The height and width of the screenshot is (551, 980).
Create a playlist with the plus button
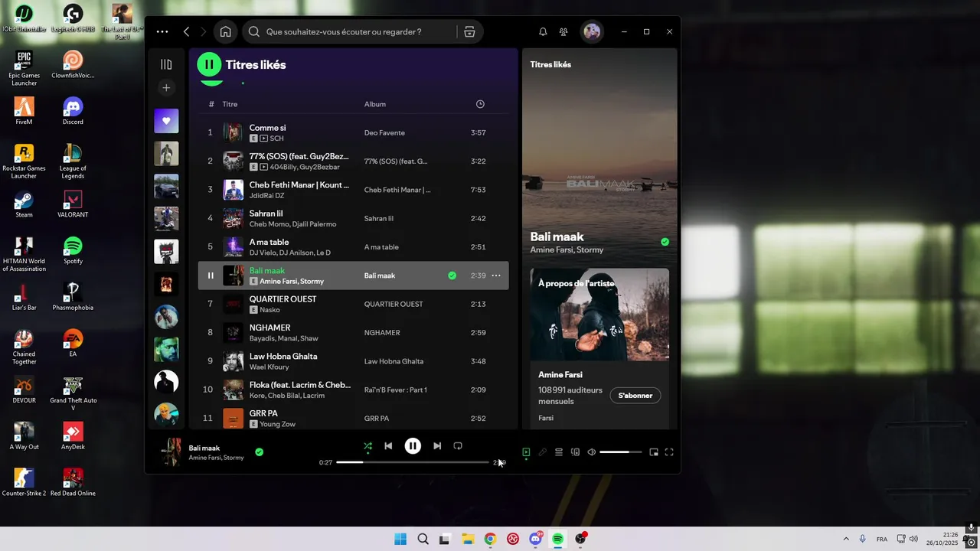click(166, 88)
